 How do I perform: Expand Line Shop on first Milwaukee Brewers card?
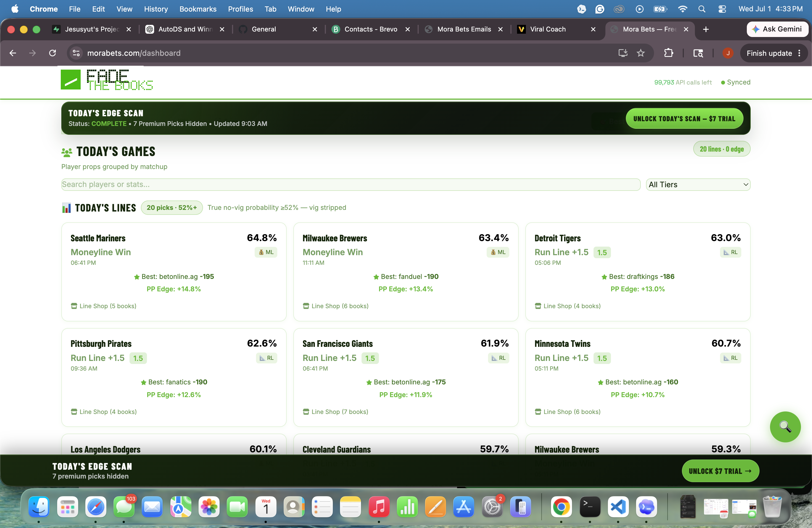pyautogui.click(x=335, y=306)
